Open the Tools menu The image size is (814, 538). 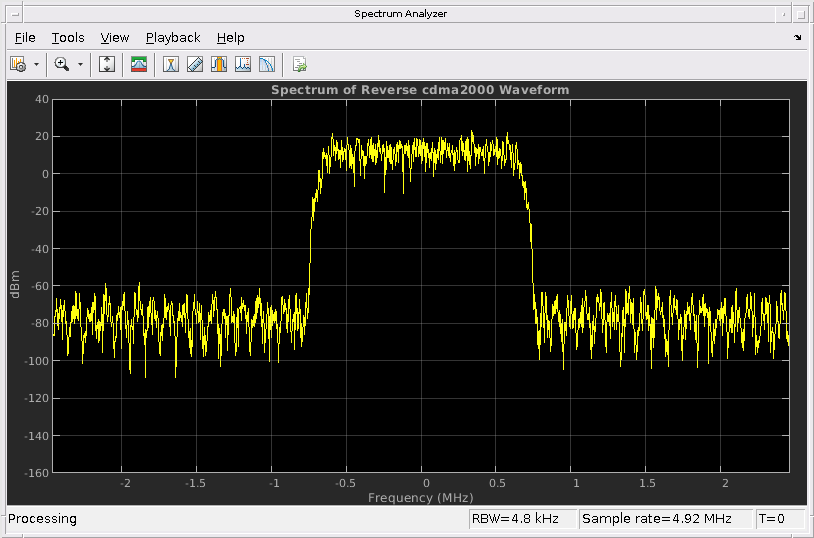coord(68,38)
